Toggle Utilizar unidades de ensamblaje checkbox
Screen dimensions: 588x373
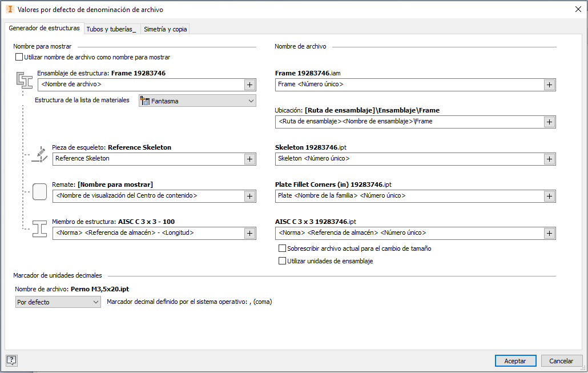pos(282,261)
